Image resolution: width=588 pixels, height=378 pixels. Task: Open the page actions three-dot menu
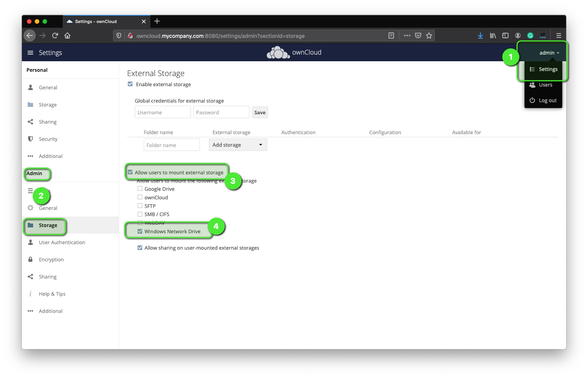tap(407, 35)
